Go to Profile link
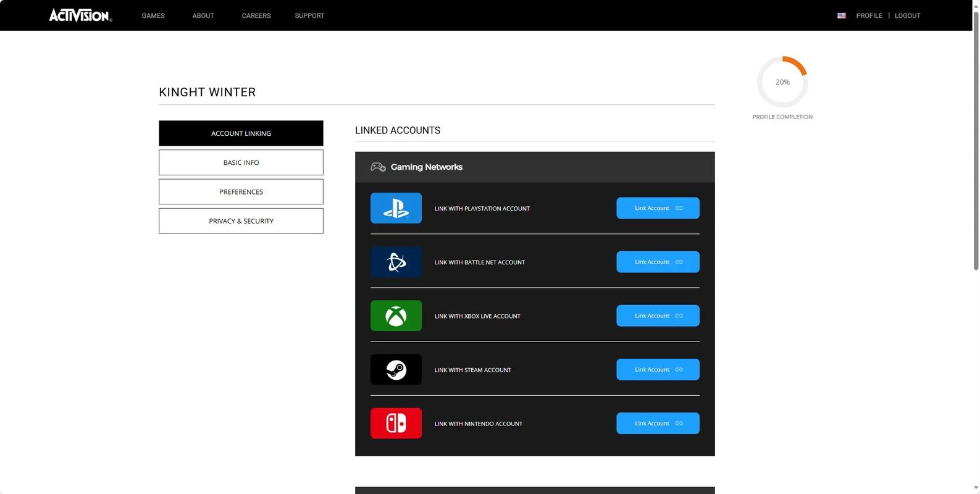Viewport: 980px width, 494px height. click(x=869, y=15)
